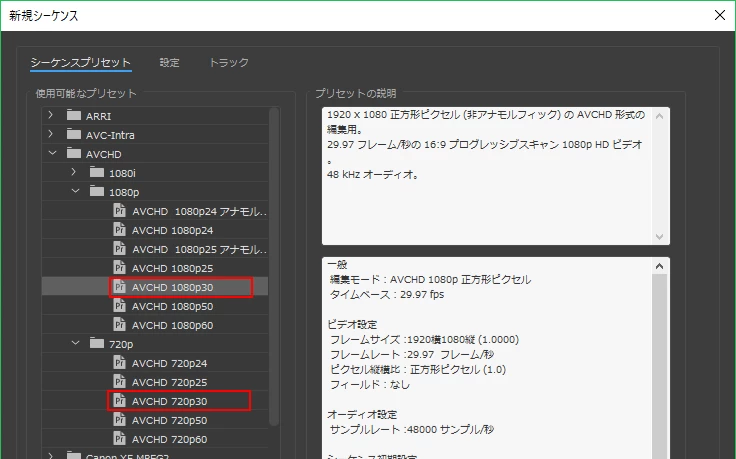The image size is (736, 459).
Task: Click the ARRI folder label
Action: point(98,116)
